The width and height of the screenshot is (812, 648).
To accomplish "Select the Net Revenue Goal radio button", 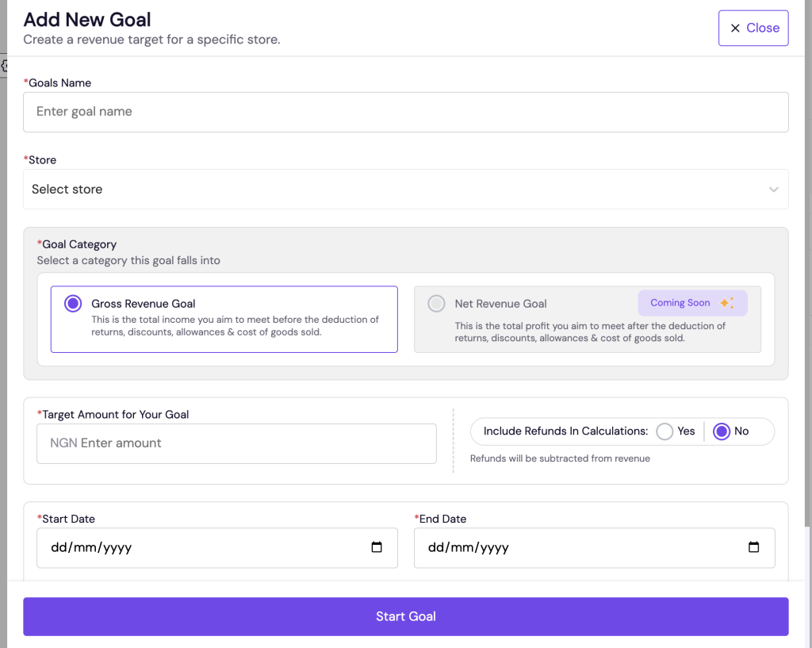I will [x=436, y=304].
